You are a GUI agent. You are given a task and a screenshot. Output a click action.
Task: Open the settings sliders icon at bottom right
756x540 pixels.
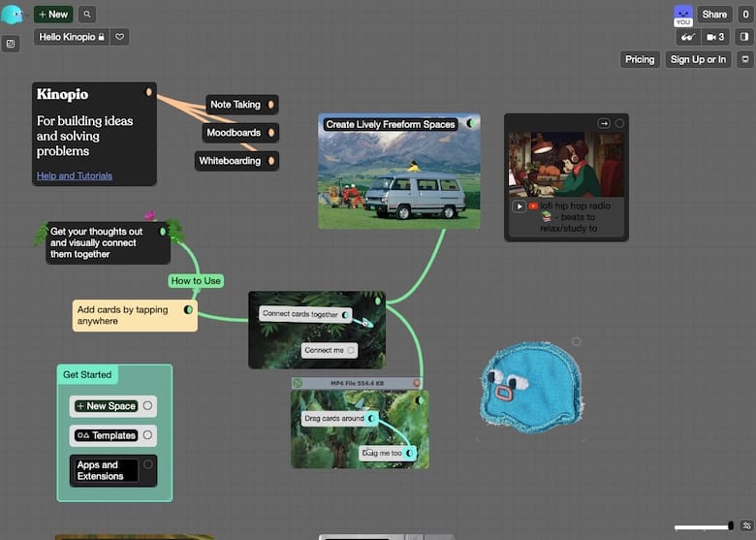[746, 526]
